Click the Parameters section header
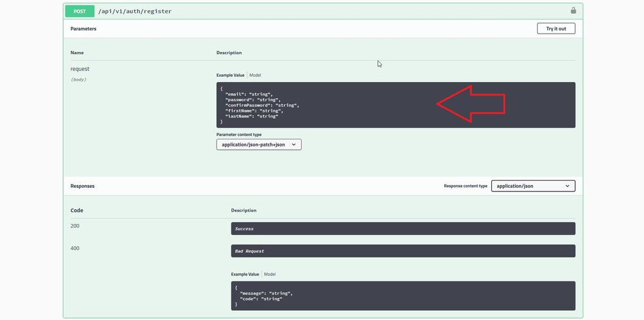 pyautogui.click(x=84, y=29)
